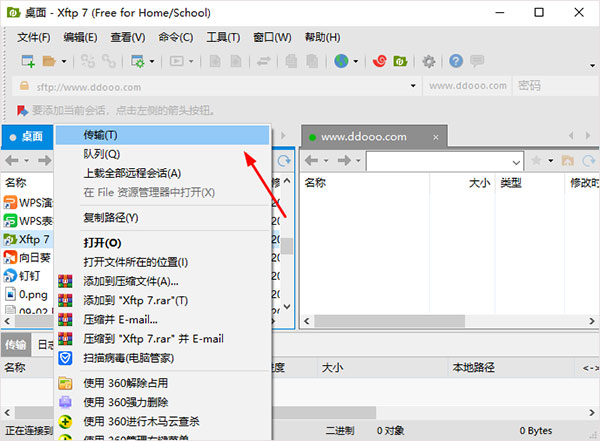Choose 扫描病毒(电脑管家) menu entry
This screenshot has height=441, width=600.
pyautogui.click(x=163, y=358)
